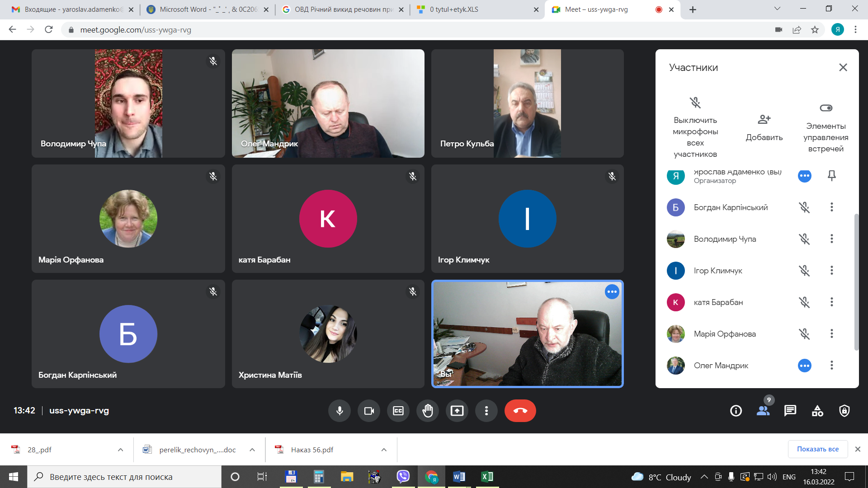The width and height of the screenshot is (868, 488).
Task: Start presenting your screen
Action: 457,411
